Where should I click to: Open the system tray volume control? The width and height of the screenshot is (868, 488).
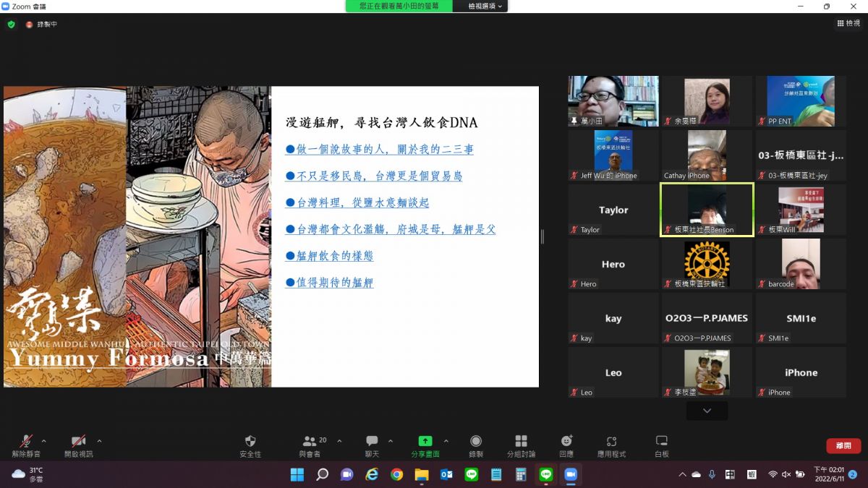pyautogui.click(x=786, y=474)
